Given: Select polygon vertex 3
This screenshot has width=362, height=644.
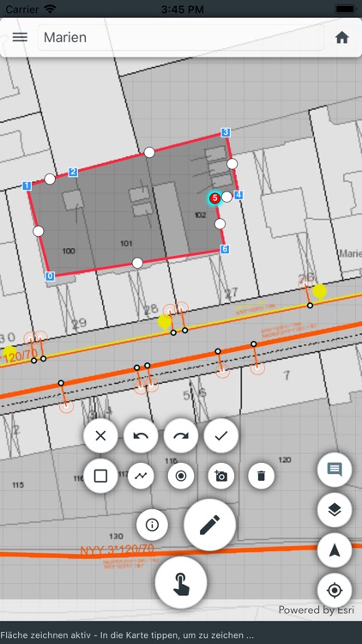Looking at the screenshot, I should (x=226, y=132).
